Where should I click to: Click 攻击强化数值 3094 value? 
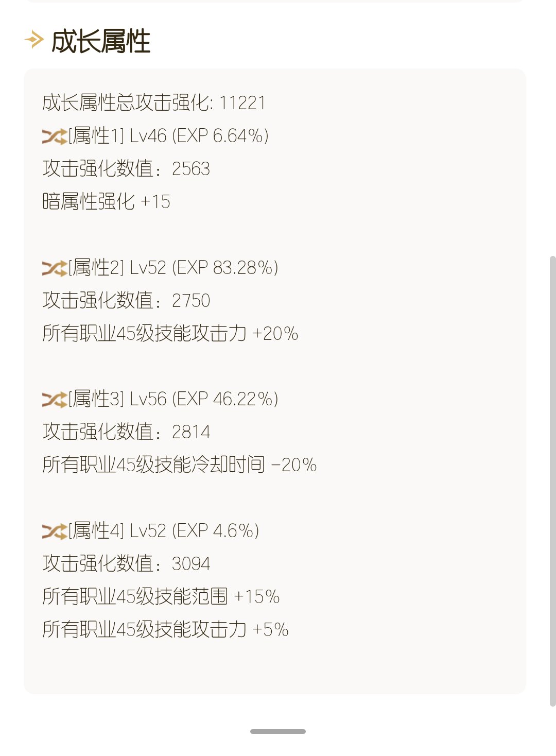[126, 563]
